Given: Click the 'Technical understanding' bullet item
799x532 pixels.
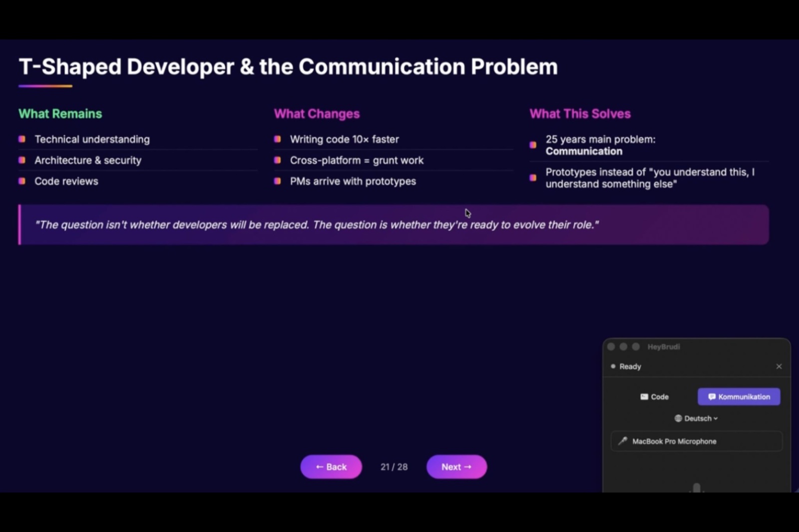Looking at the screenshot, I should pyautogui.click(x=92, y=139).
